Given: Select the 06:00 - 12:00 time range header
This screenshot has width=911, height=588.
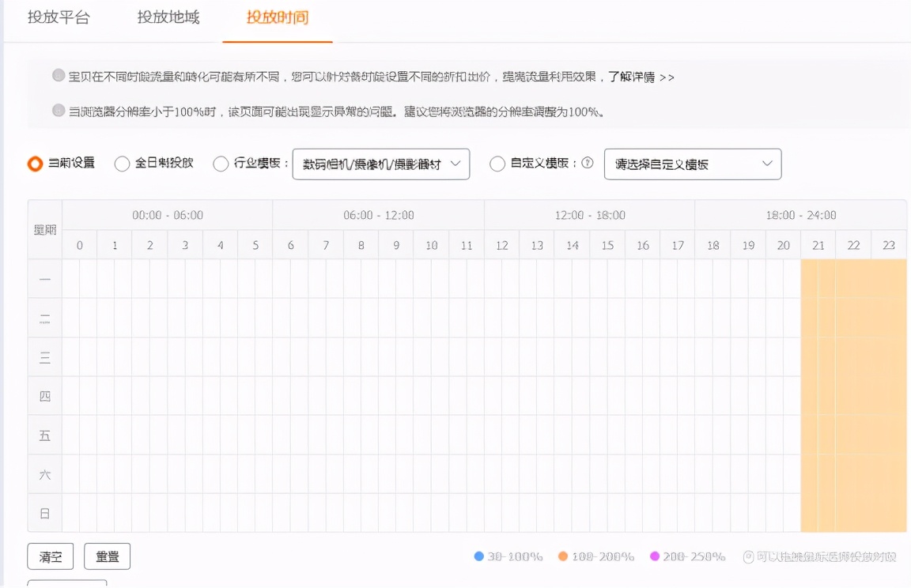Looking at the screenshot, I should (378, 215).
